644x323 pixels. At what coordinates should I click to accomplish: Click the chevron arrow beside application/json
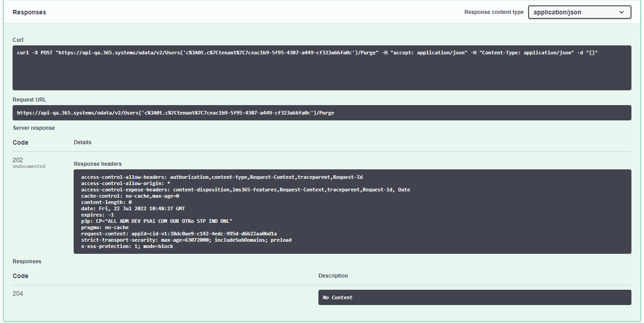(622, 13)
